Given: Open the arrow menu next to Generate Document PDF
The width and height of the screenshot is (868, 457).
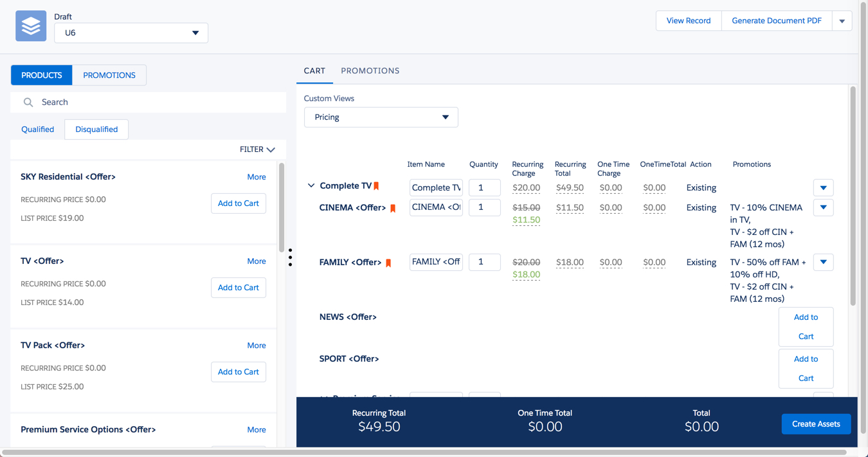Looking at the screenshot, I should coord(842,21).
